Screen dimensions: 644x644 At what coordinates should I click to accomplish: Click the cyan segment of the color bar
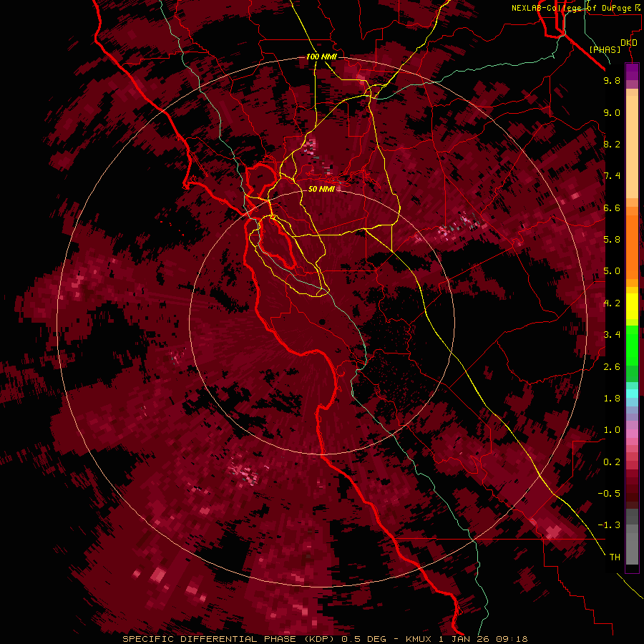click(x=632, y=394)
